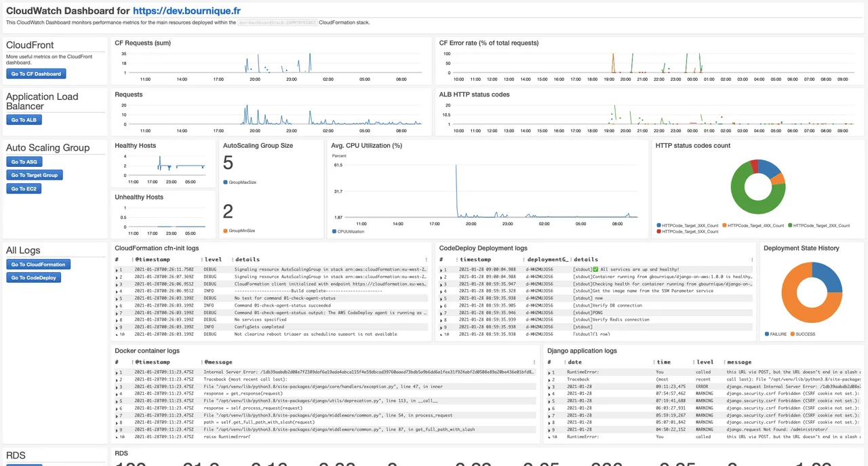Click the Healthy Hosts widget title

pos(135,145)
